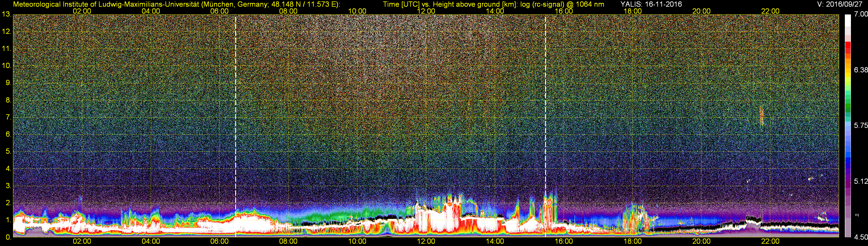Click the 2 km height axis label
Image resolution: width=868 pixels, height=246 pixels.
[x=8, y=203]
